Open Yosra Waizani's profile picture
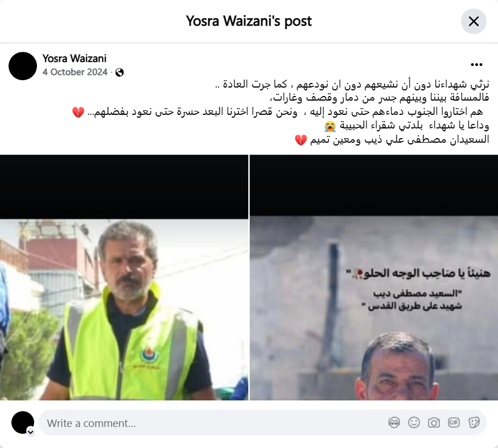The image size is (498, 448). pos(23,66)
